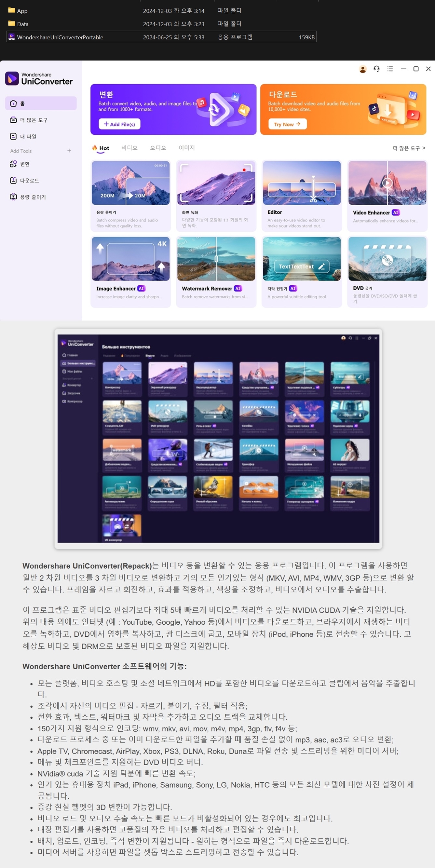Open the user account avatar icon
This screenshot has width=435, height=868.
pos(362,69)
